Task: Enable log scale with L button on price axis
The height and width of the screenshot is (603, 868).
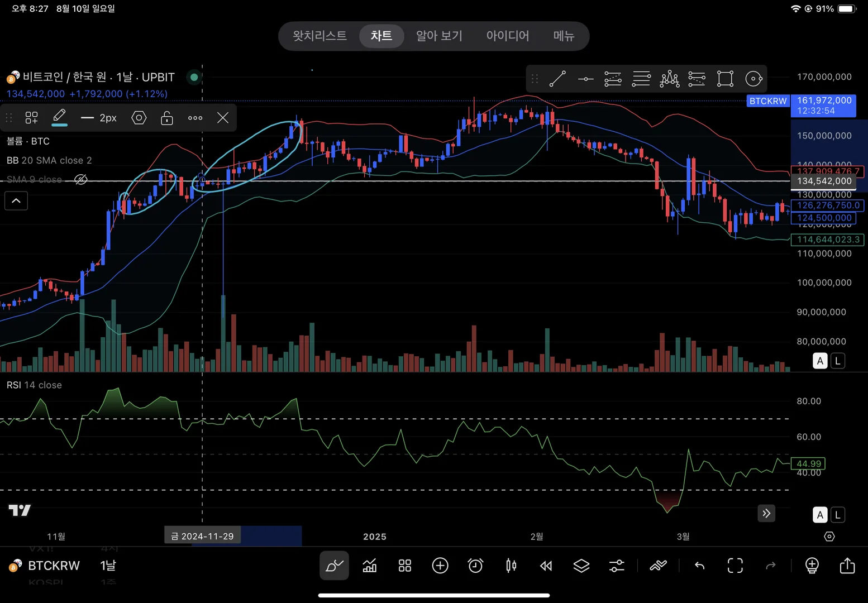Action: click(837, 361)
